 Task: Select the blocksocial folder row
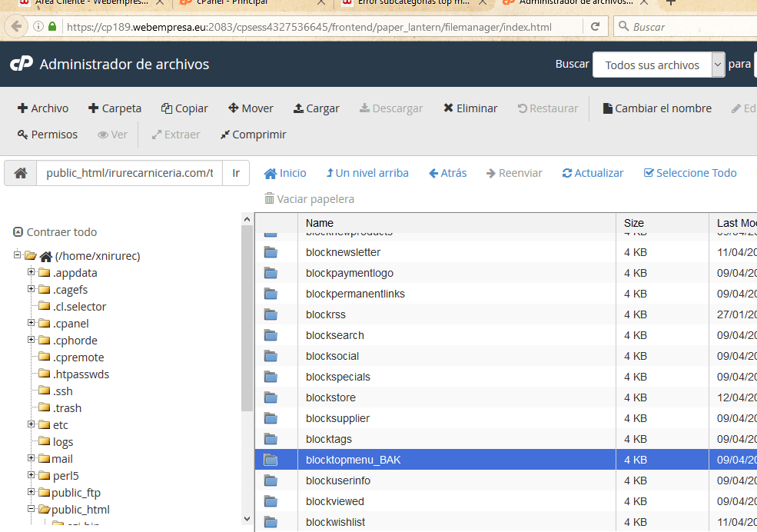coord(506,356)
